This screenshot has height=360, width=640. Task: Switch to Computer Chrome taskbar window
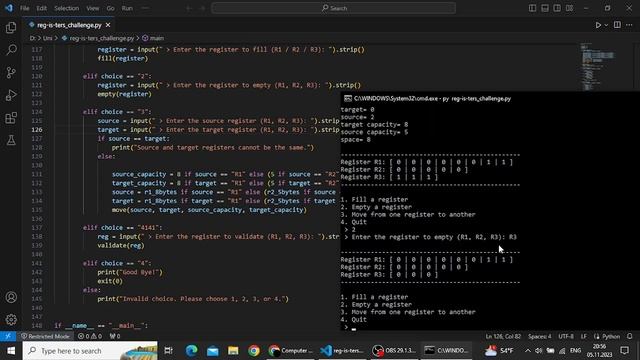tap(291, 351)
